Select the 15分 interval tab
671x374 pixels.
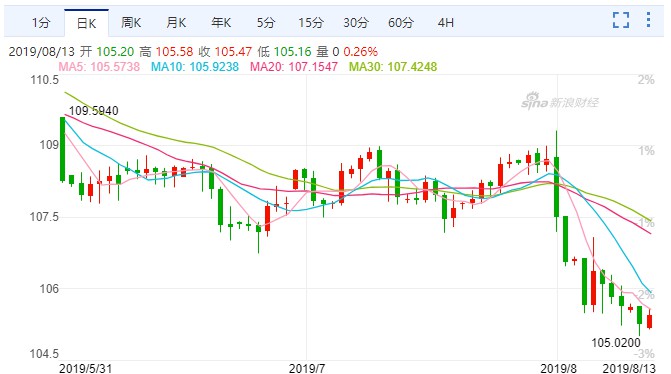[311, 23]
